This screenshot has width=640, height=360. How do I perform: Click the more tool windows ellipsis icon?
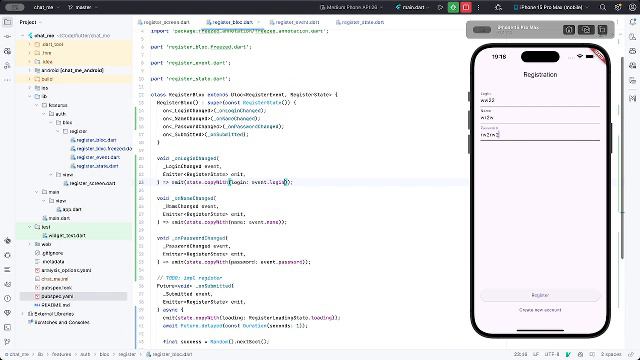click(x=7, y=80)
